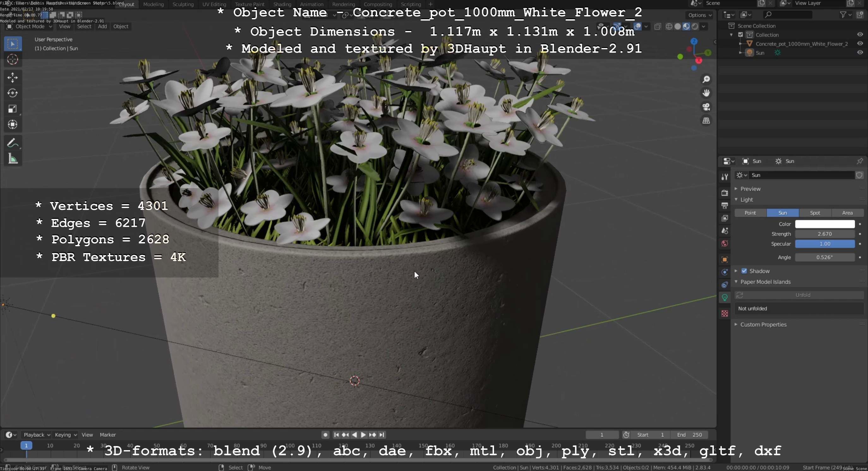Pin the properties editor context
Viewport: 868px width, 471px height.
859,161
